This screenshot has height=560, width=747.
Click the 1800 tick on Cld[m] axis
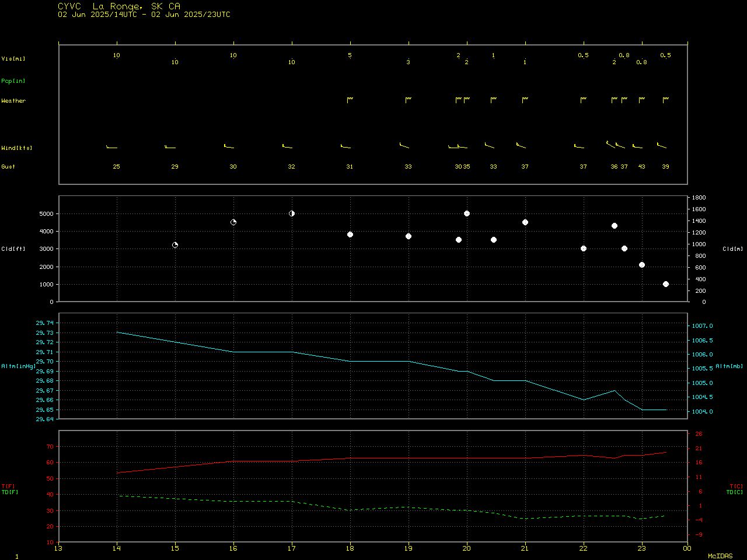coord(700,198)
